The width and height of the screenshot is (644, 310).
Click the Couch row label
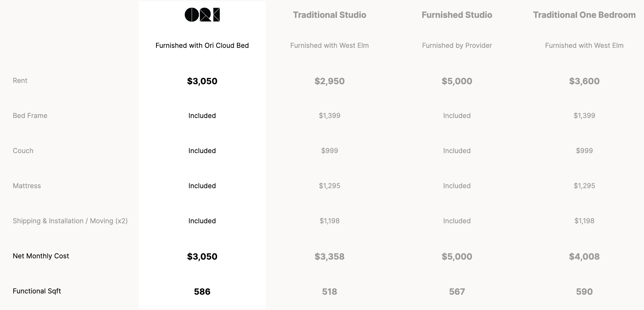[x=23, y=151]
